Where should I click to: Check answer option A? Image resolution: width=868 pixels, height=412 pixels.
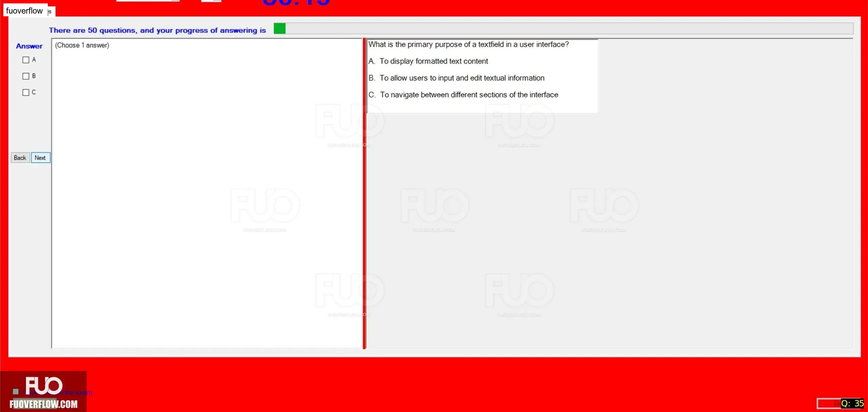coord(26,60)
